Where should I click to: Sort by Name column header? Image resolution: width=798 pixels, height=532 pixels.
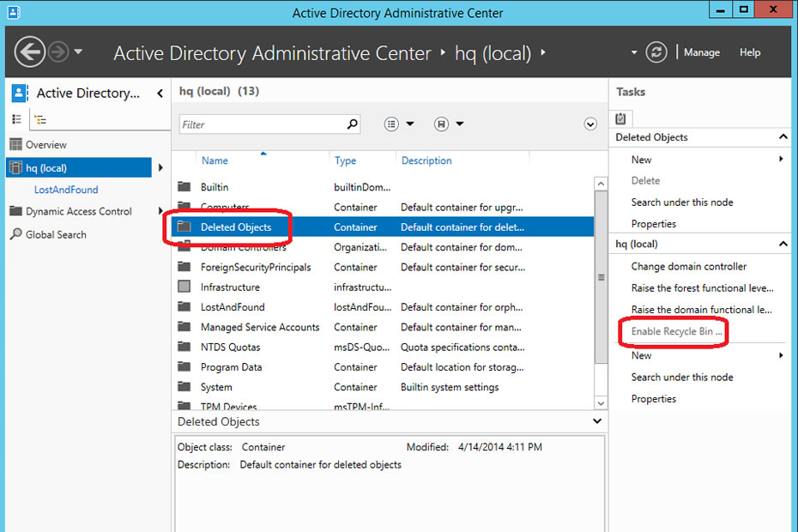click(x=215, y=160)
